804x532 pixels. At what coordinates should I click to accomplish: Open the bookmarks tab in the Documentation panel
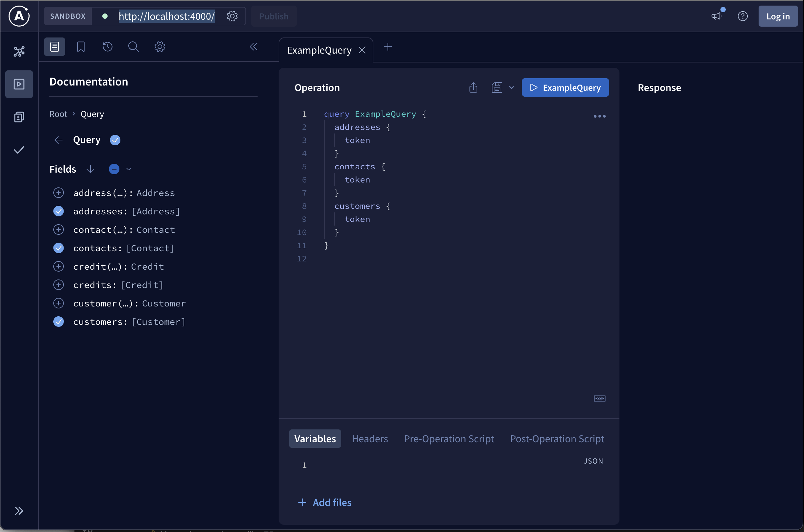pos(81,47)
